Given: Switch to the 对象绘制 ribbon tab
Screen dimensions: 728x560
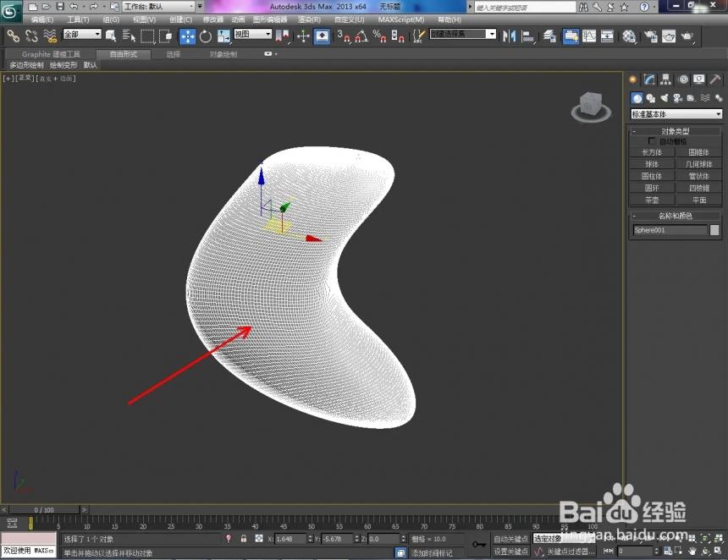Looking at the screenshot, I should coord(223,54).
